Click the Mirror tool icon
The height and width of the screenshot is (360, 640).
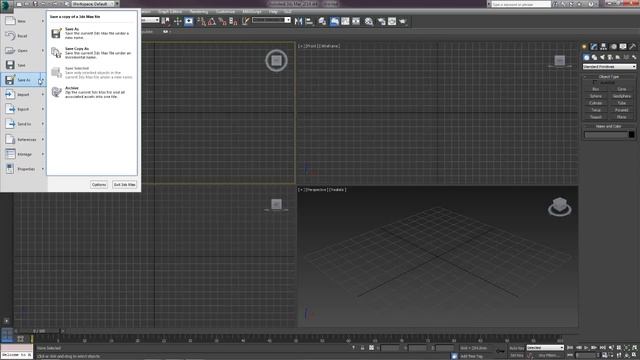pyautogui.click(x=298, y=21)
